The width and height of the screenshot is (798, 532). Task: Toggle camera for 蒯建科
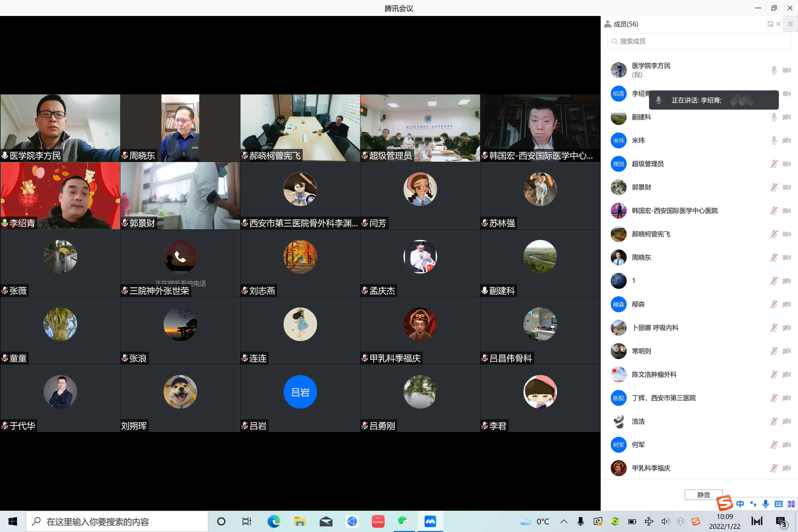(787, 117)
